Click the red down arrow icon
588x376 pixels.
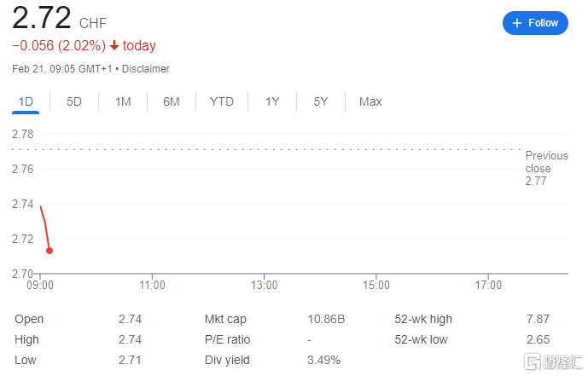pyautogui.click(x=114, y=46)
